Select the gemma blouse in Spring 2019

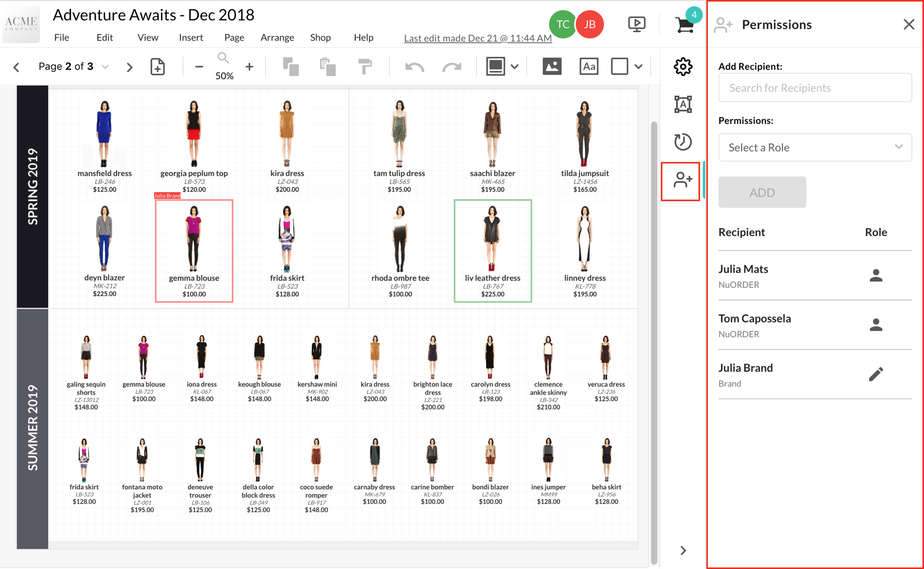coord(194,251)
